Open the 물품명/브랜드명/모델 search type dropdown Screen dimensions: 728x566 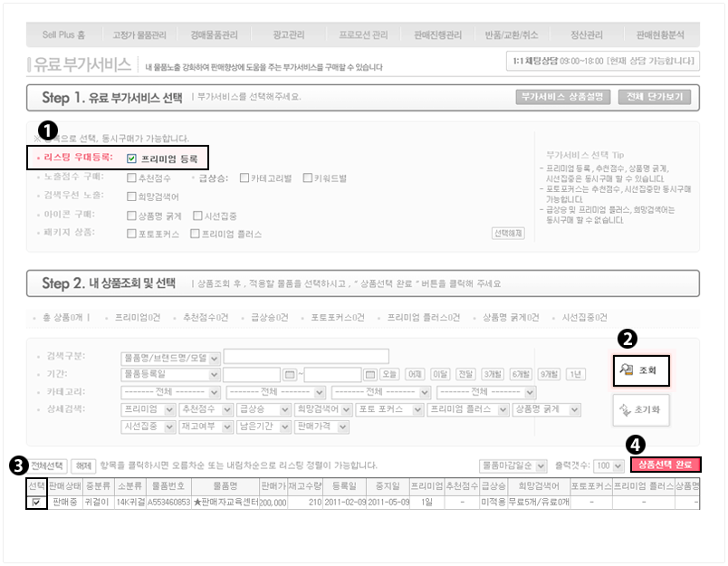coord(170,357)
